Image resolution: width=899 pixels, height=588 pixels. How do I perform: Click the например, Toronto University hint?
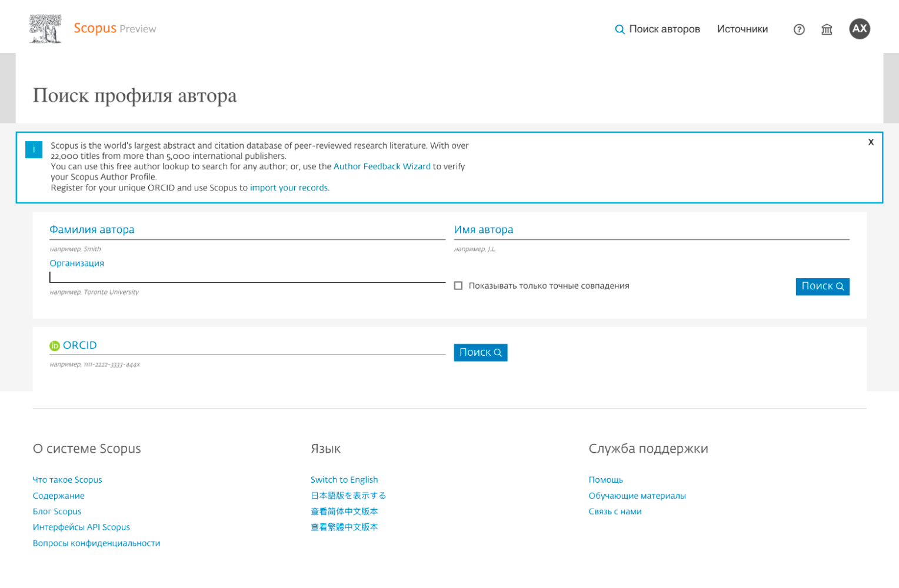(94, 292)
